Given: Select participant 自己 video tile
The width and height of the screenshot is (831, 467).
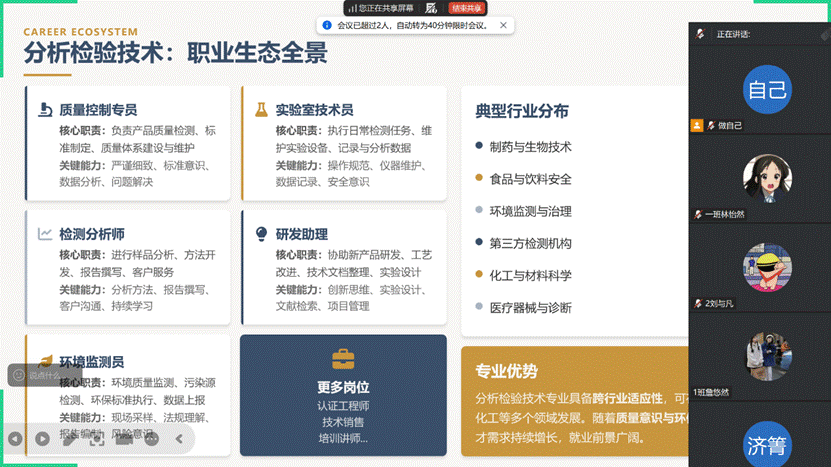Looking at the screenshot, I should point(767,91).
